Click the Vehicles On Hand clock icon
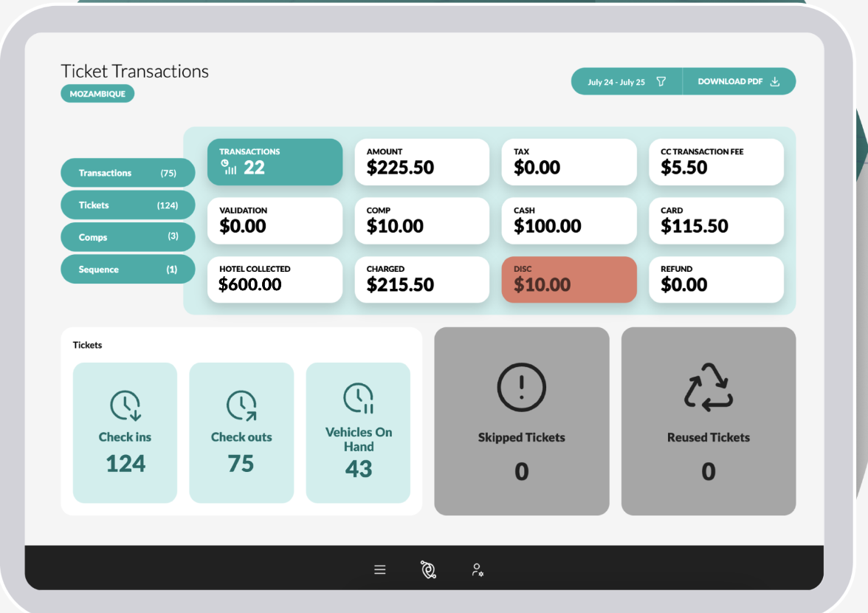The width and height of the screenshot is (868, 613). [359, 398]
